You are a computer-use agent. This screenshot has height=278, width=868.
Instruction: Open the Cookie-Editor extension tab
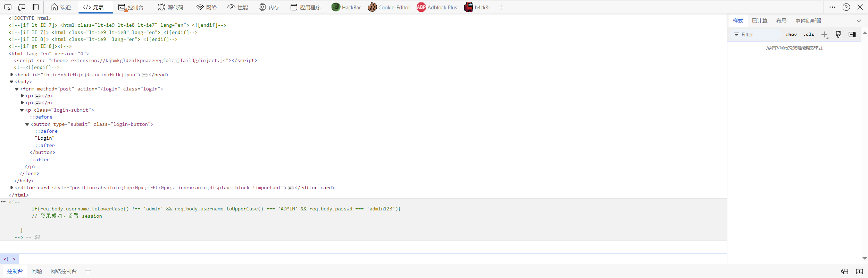pyautogui.click(x=389, y=7)
